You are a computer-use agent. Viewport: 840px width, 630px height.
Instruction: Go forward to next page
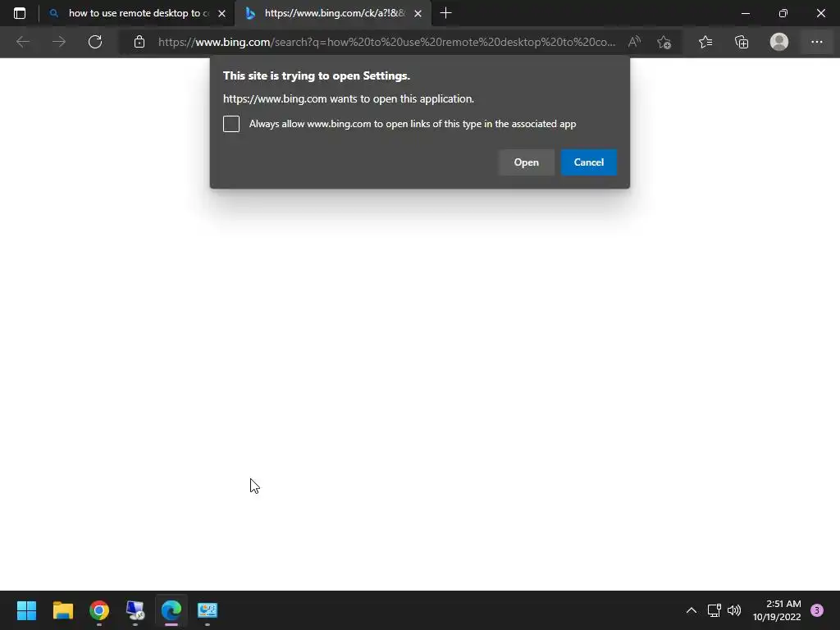tap(59, 42)
